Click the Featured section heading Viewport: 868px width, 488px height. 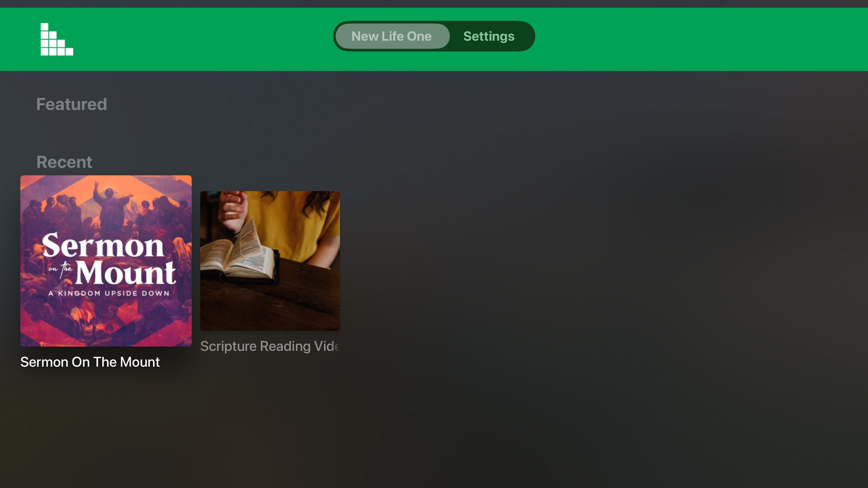pos(72,104)
